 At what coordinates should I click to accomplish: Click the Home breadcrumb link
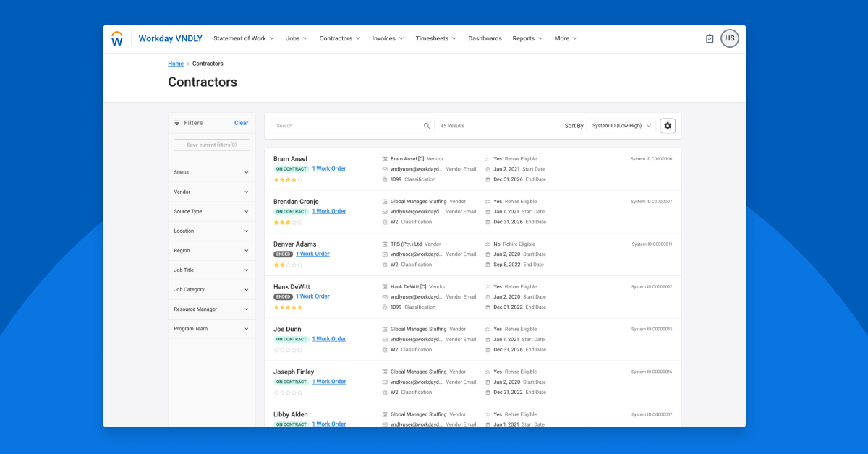[x=176, y=64]
